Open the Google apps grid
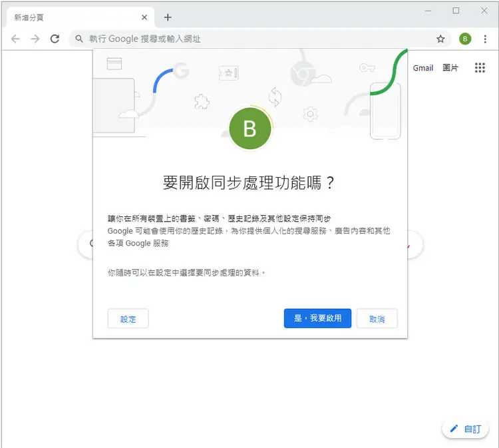Image resolution: width=499 pixels, height=448 pixels. pos(480,67)
